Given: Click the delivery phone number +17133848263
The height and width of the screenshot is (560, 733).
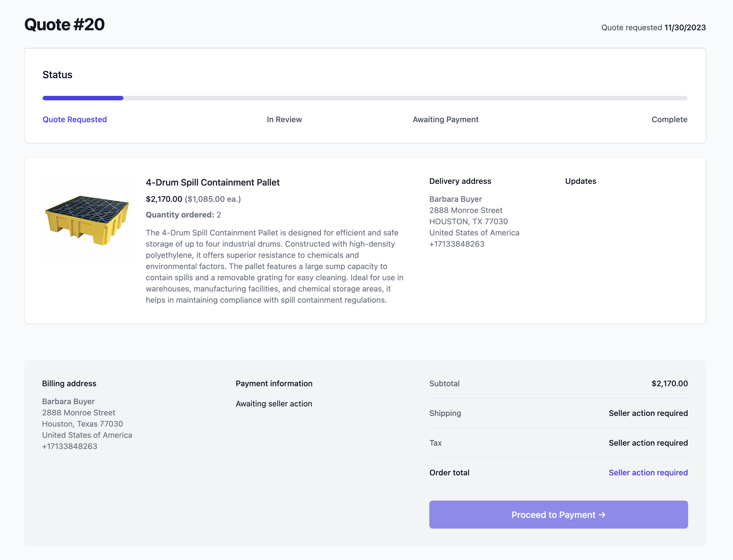Looking at the screenshot, I should [x=457, y=244].
